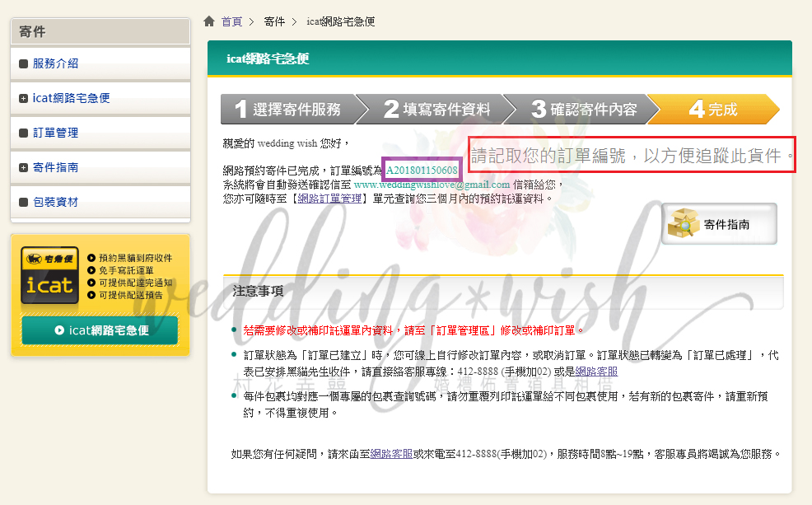
Task: Expand the icat網路宅急便 sidebar item
Action: point(23,98)
